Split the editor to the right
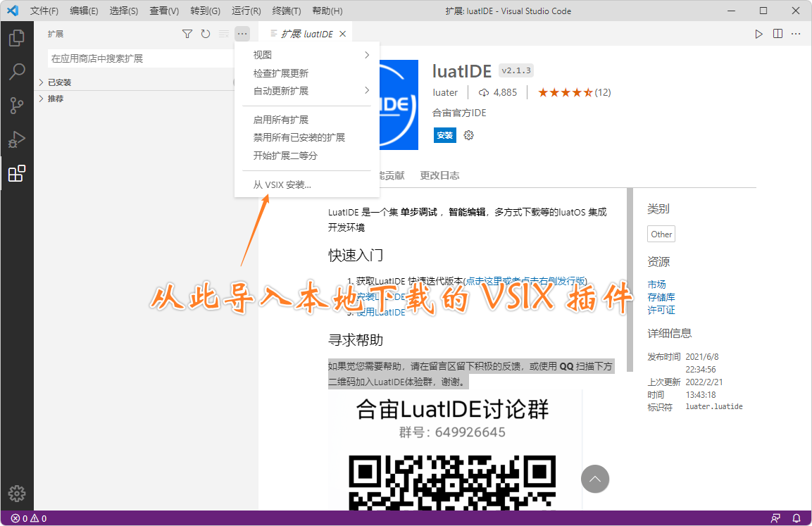Screen dimensions: 812x526 pos(777,35)
